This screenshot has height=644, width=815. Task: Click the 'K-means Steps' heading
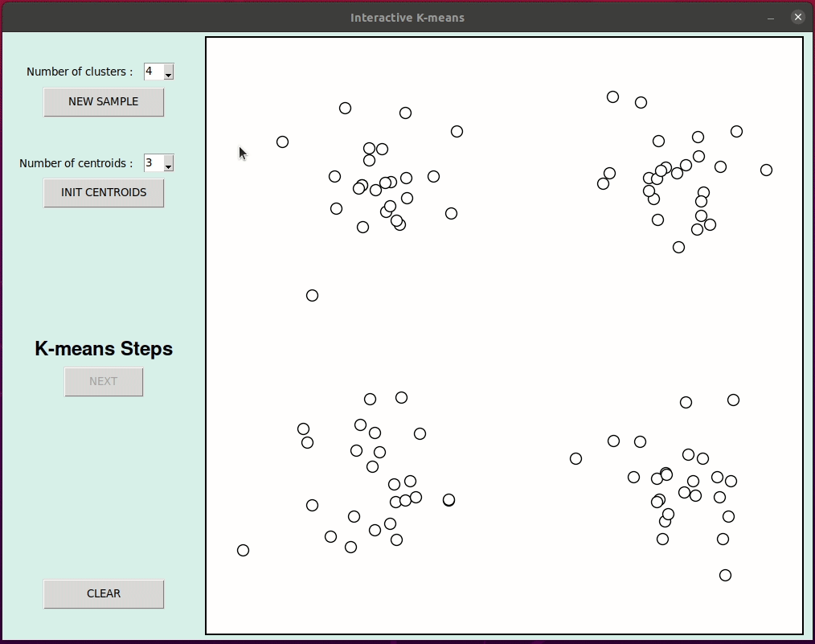(x=104, y=349)
